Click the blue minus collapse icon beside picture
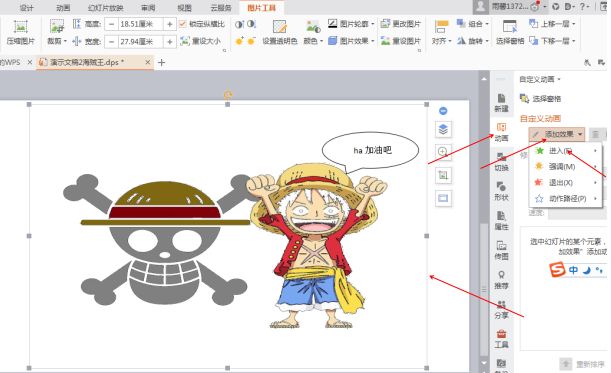This screenshot has height=373, width=611. click(x=443, y=111)
